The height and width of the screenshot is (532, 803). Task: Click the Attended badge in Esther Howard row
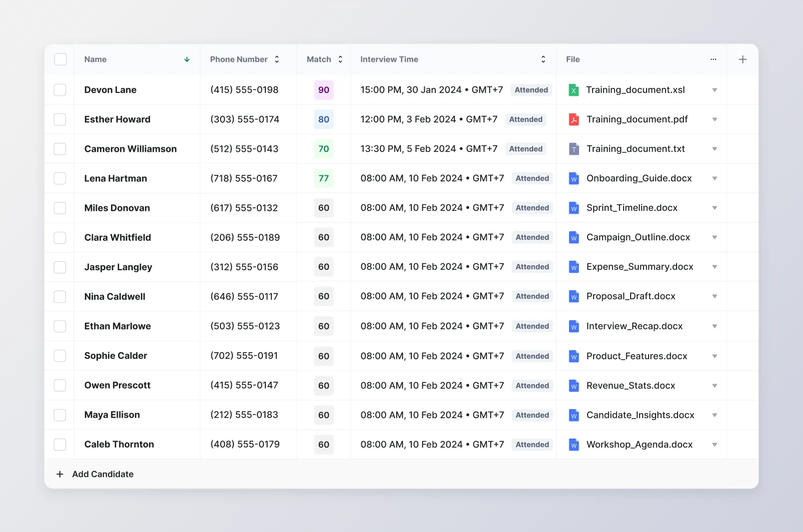[526, 119]
